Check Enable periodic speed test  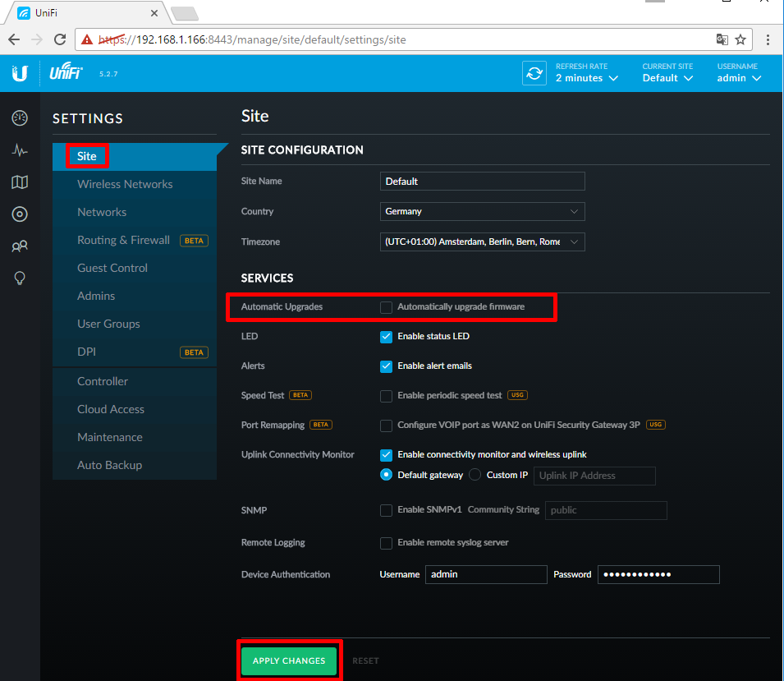[x=386, y=396]
